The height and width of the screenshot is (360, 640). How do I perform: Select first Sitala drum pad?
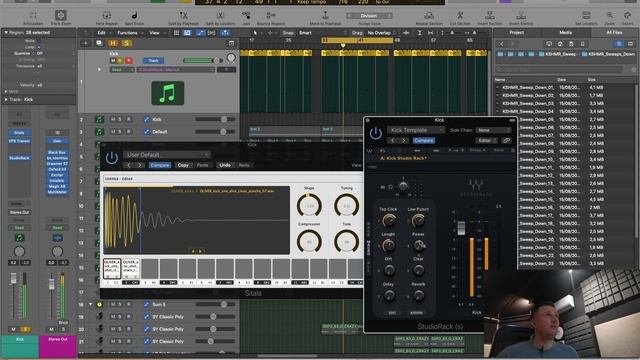pyautogui.click(x=112, y=268)
